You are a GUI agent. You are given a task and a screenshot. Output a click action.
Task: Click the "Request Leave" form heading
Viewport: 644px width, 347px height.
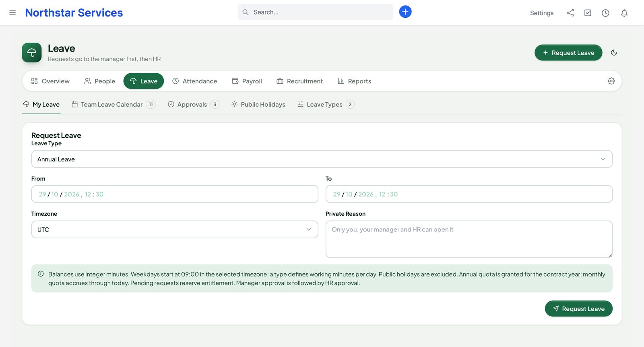point(56,135)
